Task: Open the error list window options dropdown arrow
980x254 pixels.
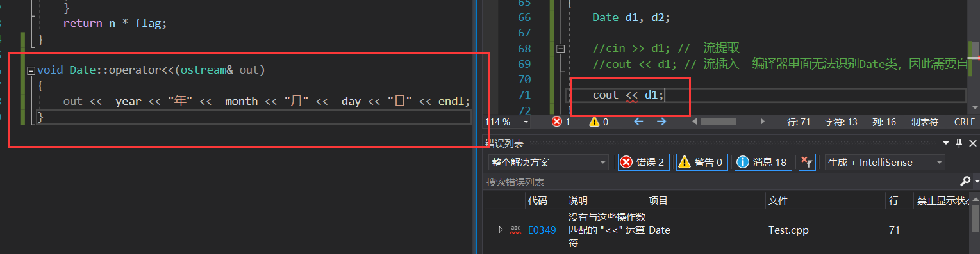Action: tap(947, 143)
